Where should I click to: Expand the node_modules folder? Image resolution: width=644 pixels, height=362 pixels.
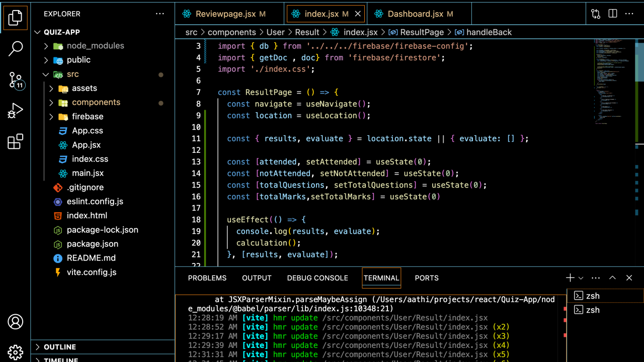point(95,46)
